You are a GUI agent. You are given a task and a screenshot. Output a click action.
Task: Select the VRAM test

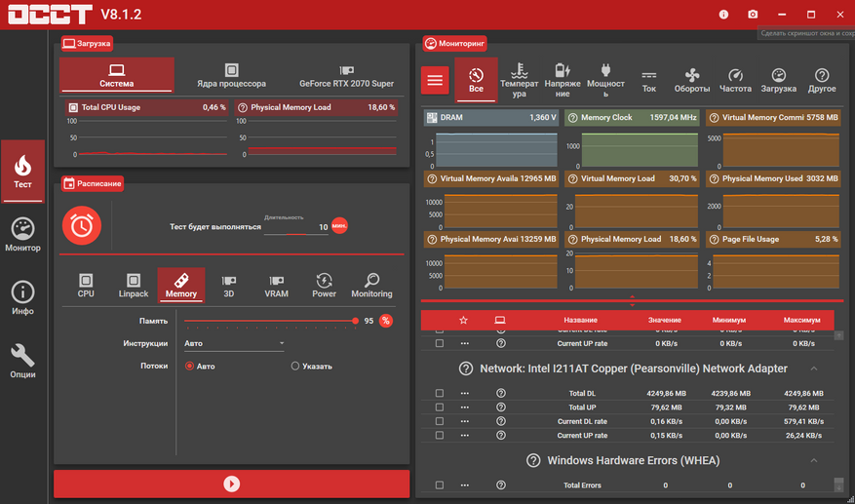(276, 285)
